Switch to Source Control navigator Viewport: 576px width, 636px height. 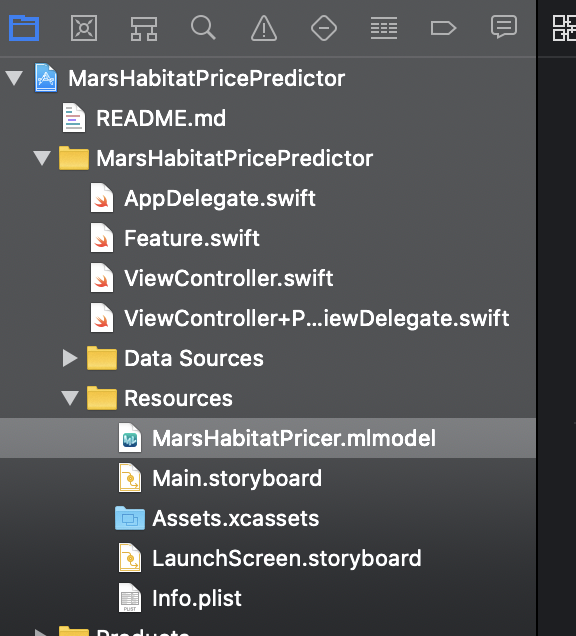click(84, 28)
